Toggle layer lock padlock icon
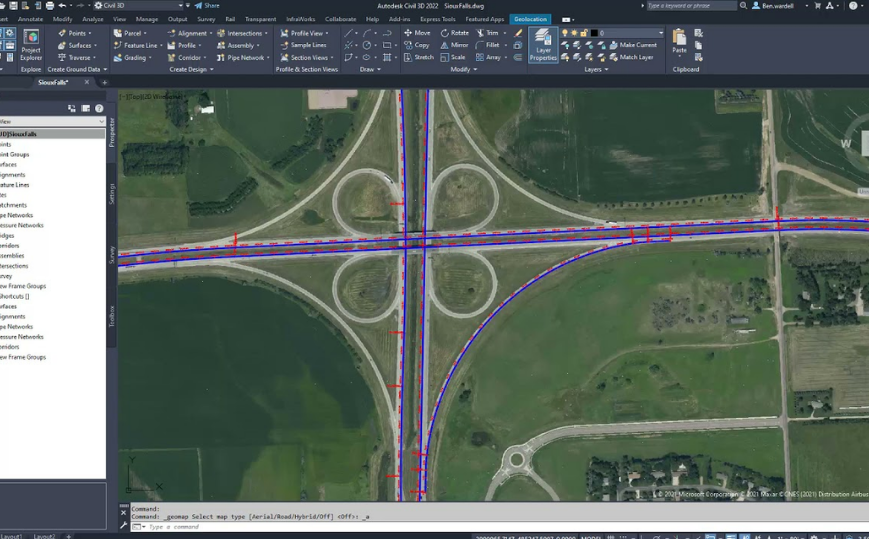The width and height of the screenshot is (869, 539). (584, 33)
